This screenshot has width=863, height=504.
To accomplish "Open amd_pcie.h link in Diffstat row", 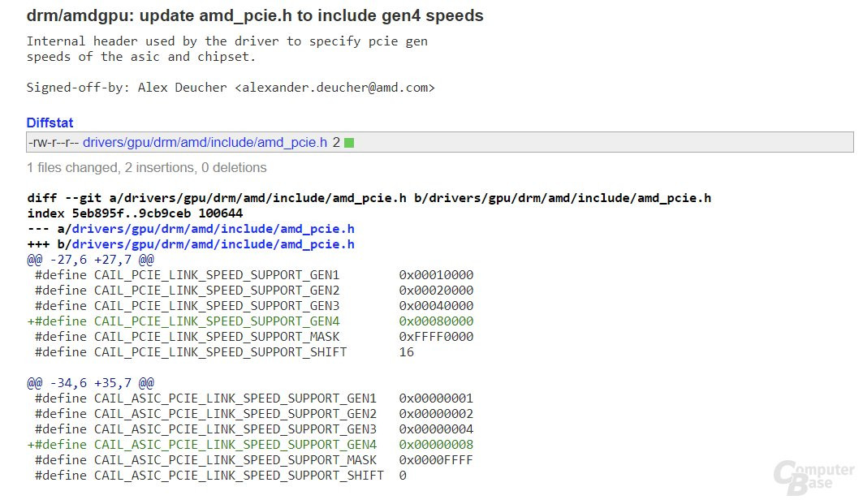I will point(205,143).
